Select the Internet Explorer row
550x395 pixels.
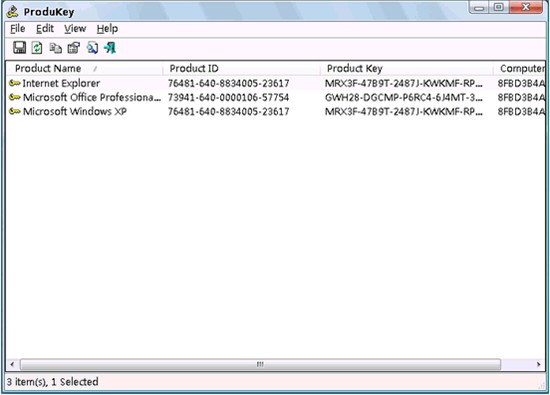(276, 83)
